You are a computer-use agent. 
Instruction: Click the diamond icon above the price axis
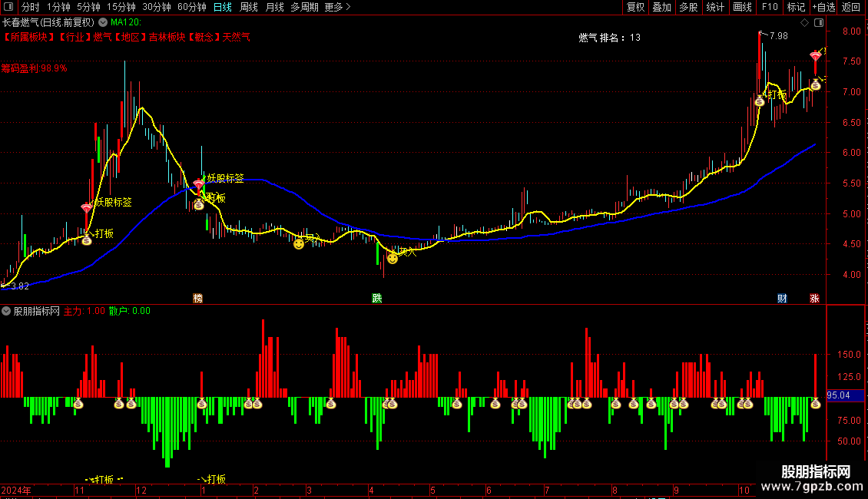pyautogui.click(x=804, y=23)
